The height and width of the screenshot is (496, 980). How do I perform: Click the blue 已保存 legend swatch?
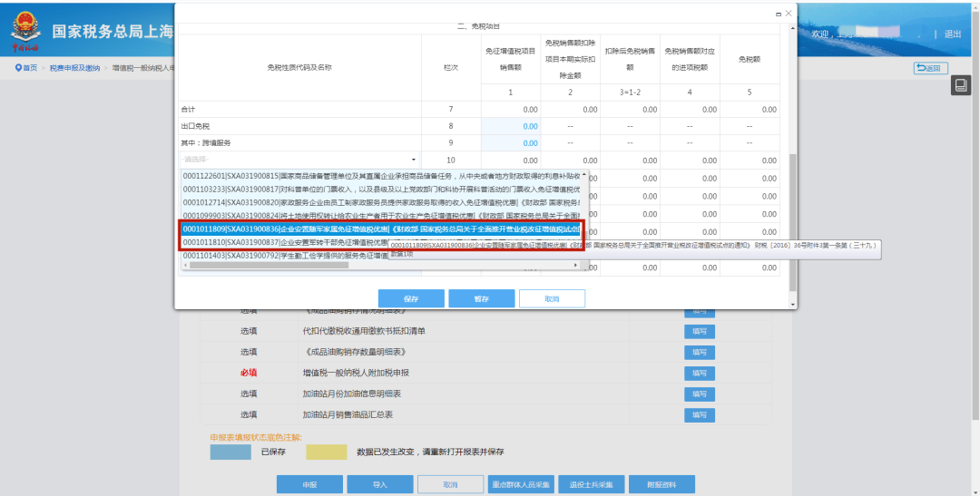click(x=230, y=452)
